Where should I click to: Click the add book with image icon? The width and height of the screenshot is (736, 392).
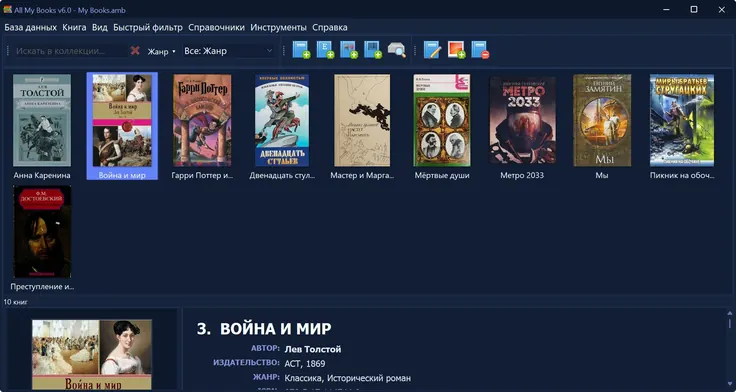pyautogui.click(x=349, y=50)
